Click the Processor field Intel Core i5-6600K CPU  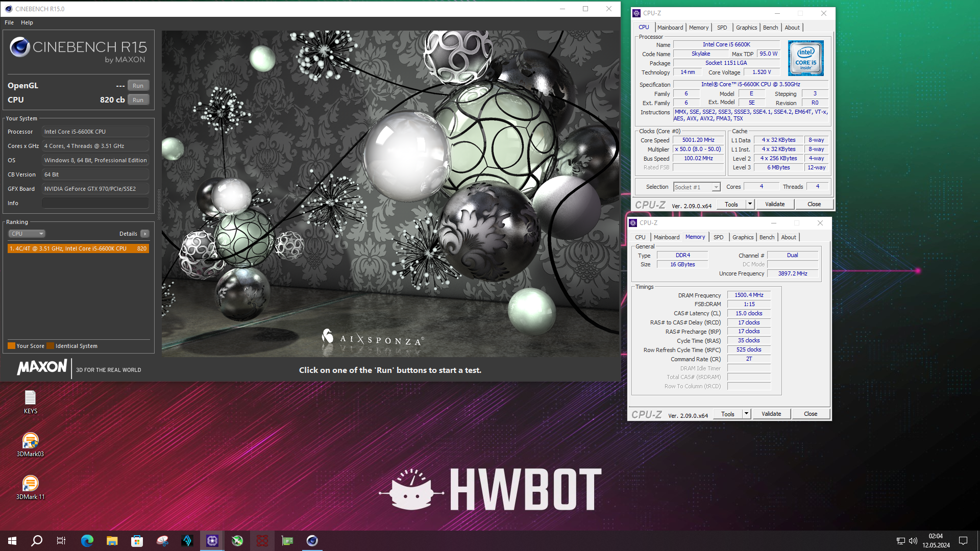(95, 132)
